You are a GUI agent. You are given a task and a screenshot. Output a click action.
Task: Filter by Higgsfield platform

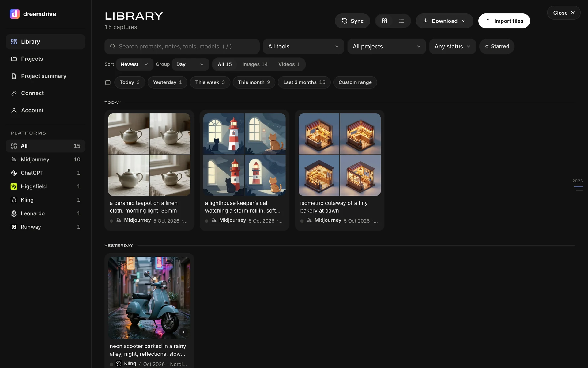45,186
